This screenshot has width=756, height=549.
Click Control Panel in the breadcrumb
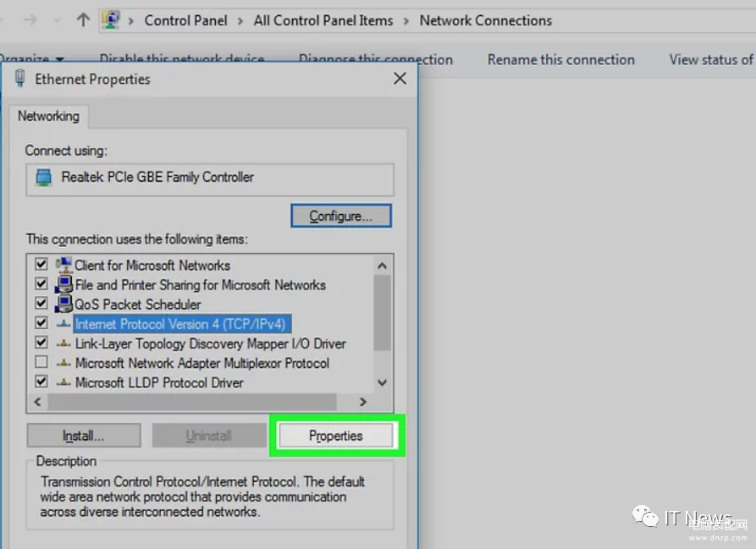(185, 20)
